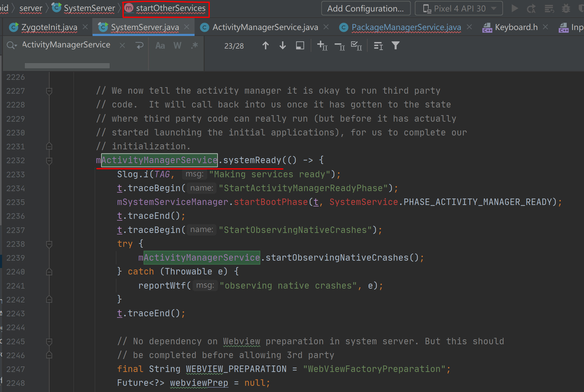The width and height of the screenshot is (584, 392).
Task: Toggle Match Case (Aa) option
Action: click(x=160, y=46)
